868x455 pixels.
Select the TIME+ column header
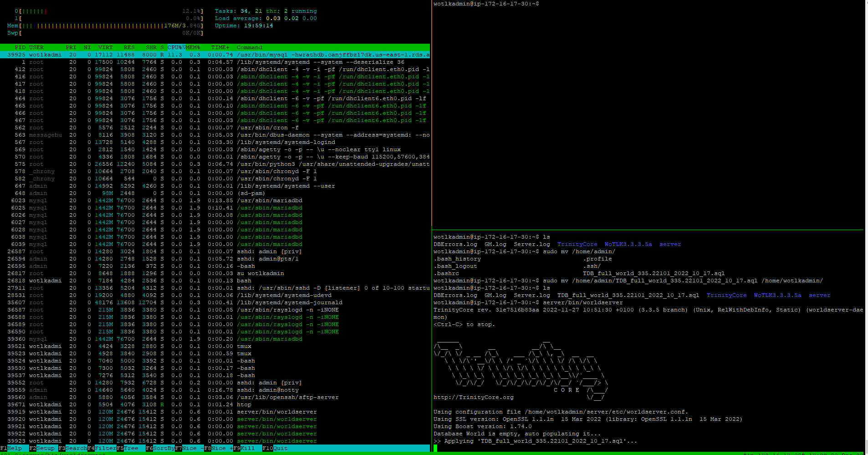[220, 47]
